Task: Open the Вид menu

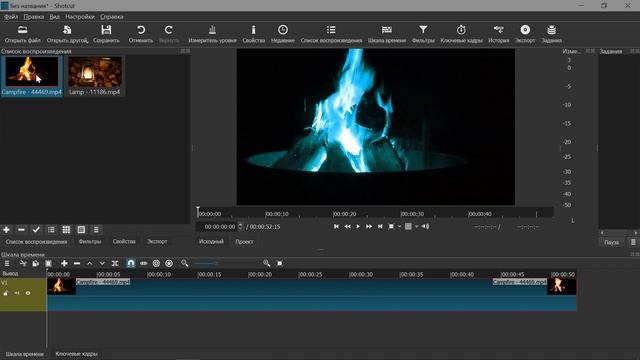Action: (54, 17)
